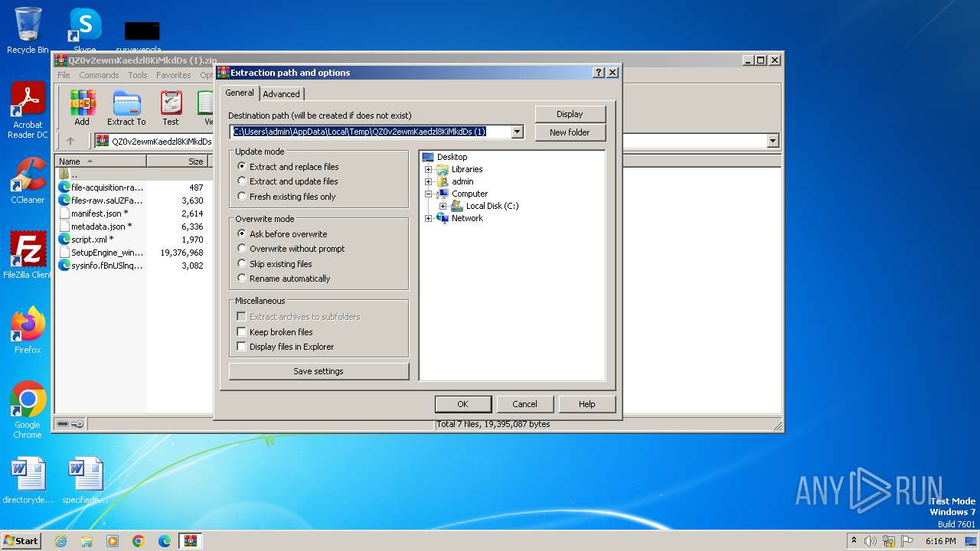Click the dialog's question mark help button
Screen dimensions: 980x551
599,73
